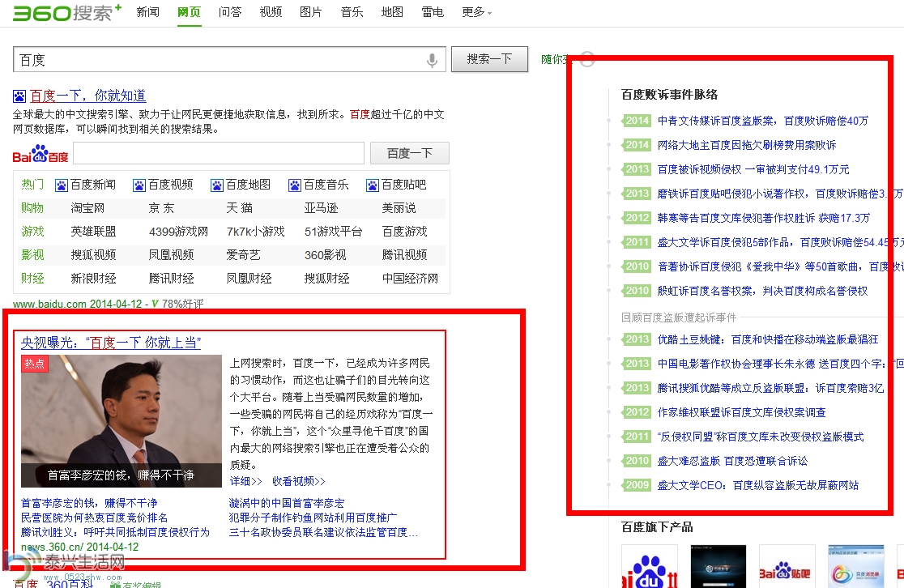904x588 pixels.
Task: Open the 更多 dropdown in top navigation
Action: pos(477,12)
